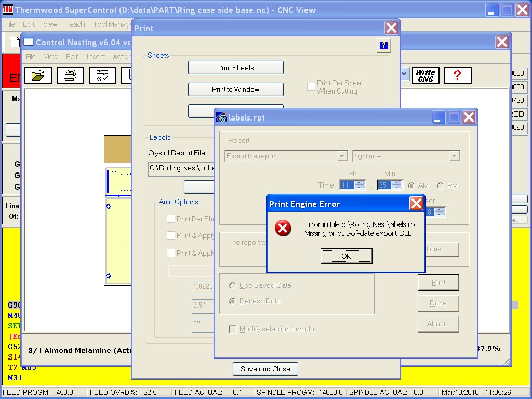The width and height of the screenshot is (532, 399).
Task: Close the Print Engine Error dialog
Action: [416, 204]
